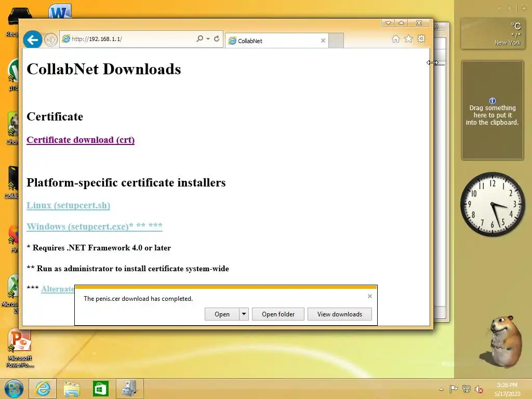
Task: Click 'Platform-specific certificate installers' heading
Action: pos(126,182)
